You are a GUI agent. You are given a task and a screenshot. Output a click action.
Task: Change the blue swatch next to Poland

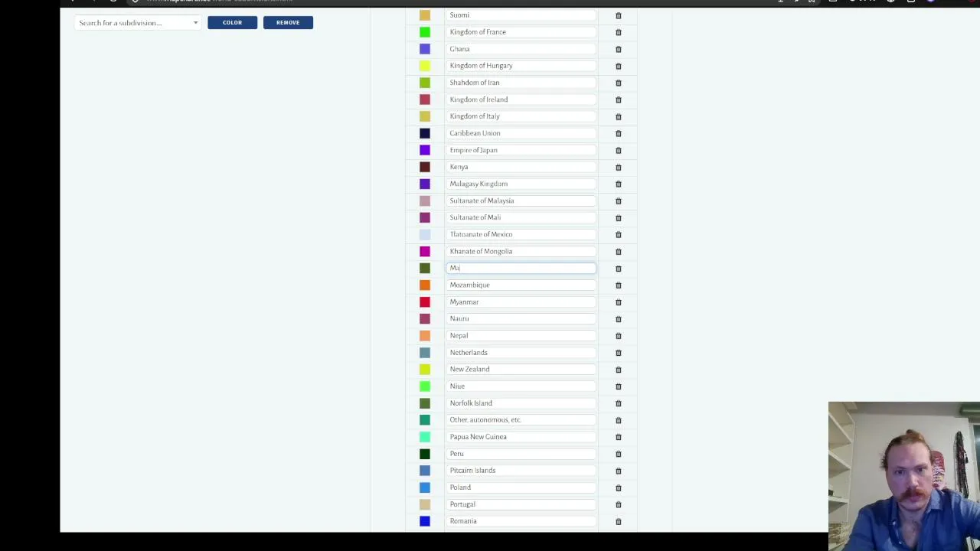(x=425, y=487)
